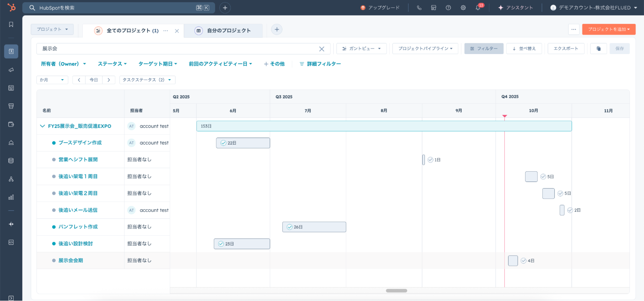Open the bookmarks icon in sidebar

pyautogui.click(x=11, y=24)
